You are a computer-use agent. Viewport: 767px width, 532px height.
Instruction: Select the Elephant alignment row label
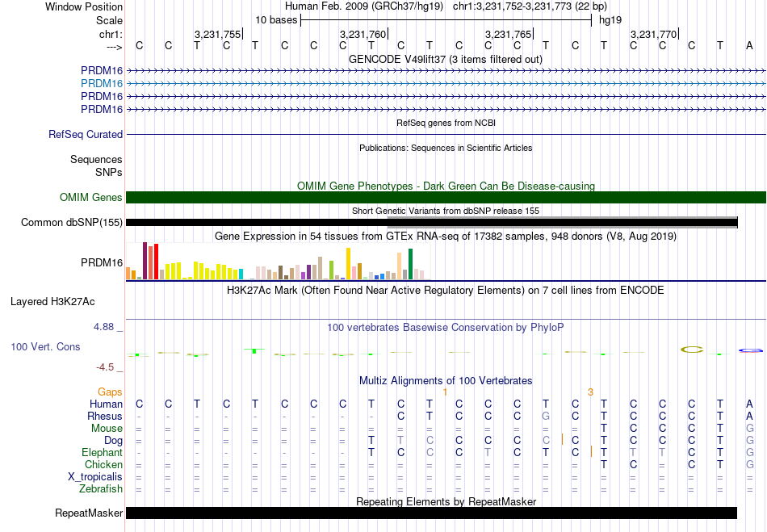pos(103,452)
